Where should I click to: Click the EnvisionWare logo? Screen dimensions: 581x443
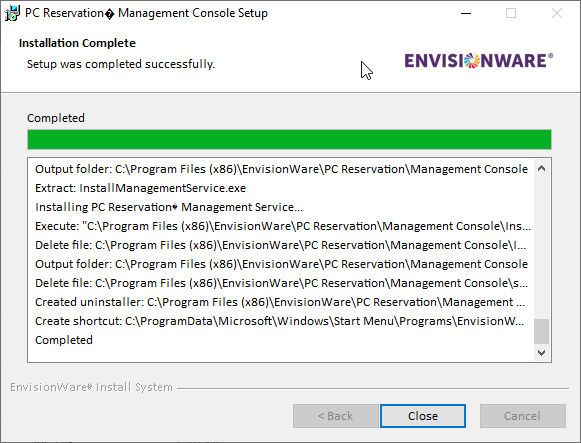[479, 61]
